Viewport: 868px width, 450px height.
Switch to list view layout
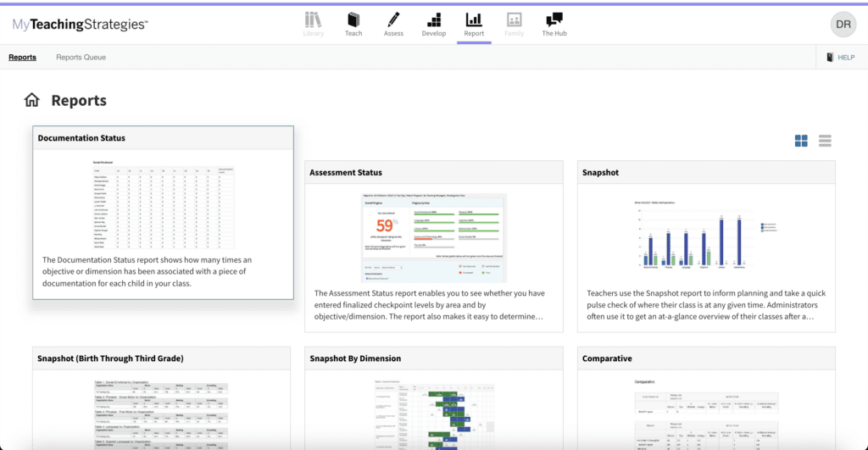pos(825,141)
